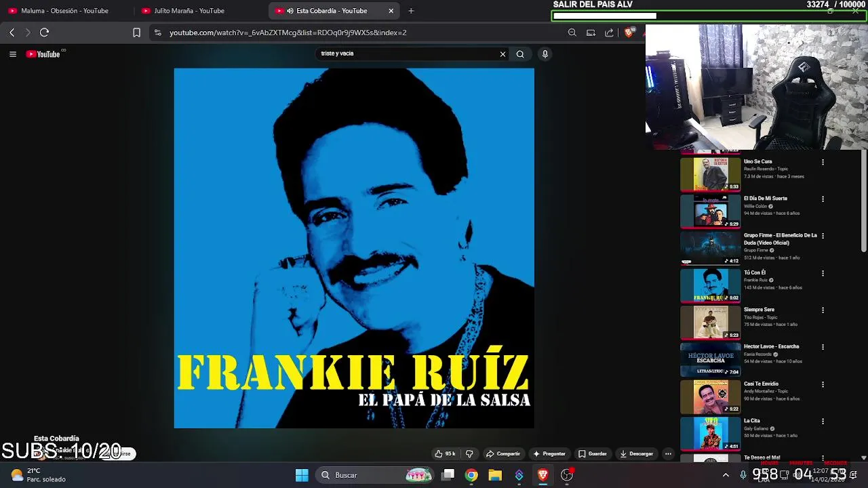The width and height of the screenshot is (868, 488).
Task: Click the YouTube logo home link
Action: pyautogui.click(x=43, y=54)
